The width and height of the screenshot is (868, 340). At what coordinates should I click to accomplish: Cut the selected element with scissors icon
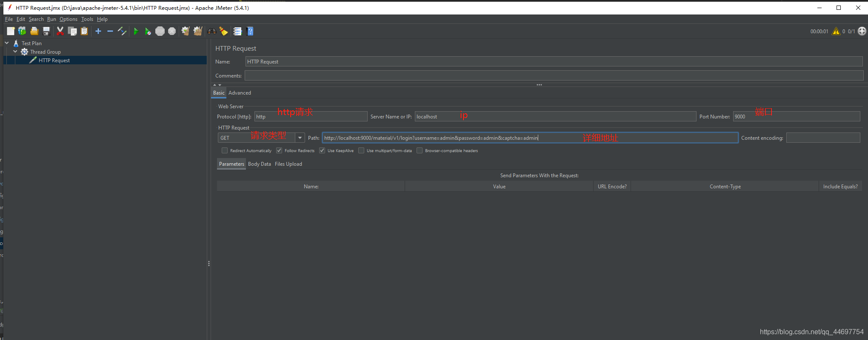click(x=60, y=31)
